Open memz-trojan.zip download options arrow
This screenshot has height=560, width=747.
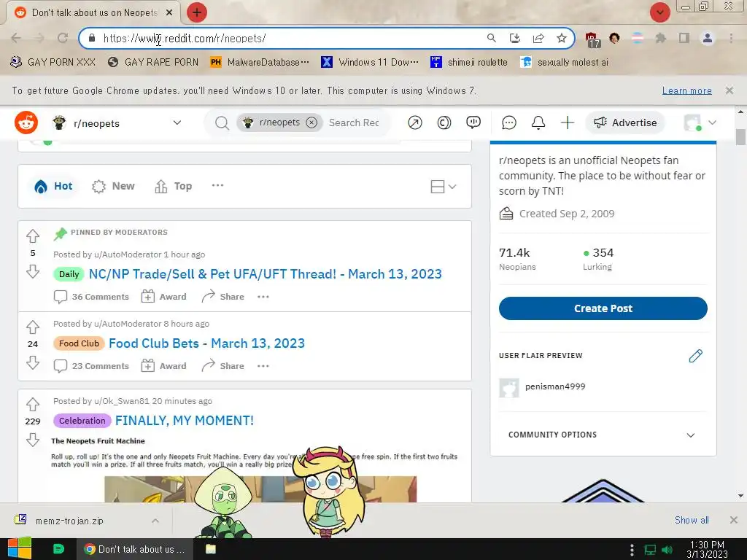click(155, 521)
